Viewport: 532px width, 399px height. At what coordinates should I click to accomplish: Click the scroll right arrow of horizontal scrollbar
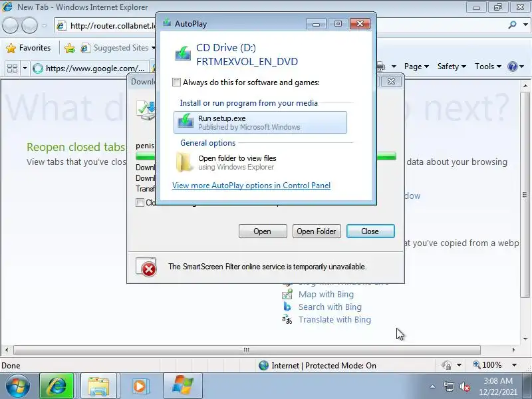[x=513, y=350]
